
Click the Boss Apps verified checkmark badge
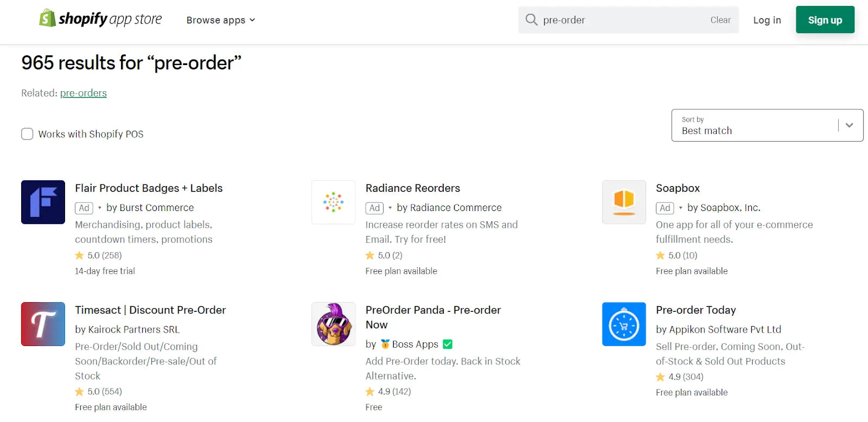point(448,344)
